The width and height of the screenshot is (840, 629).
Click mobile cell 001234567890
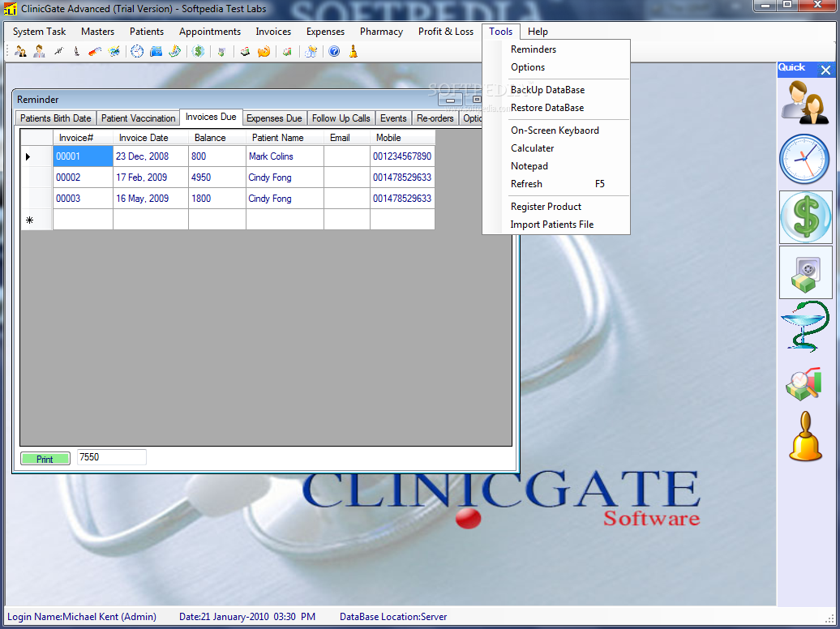coord(402,156)
